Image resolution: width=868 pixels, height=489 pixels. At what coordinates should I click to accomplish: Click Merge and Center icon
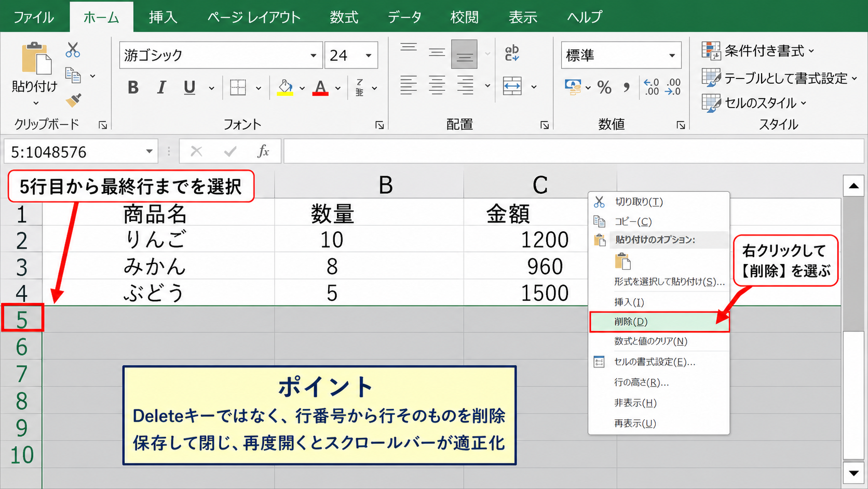[x=512, y=86]
